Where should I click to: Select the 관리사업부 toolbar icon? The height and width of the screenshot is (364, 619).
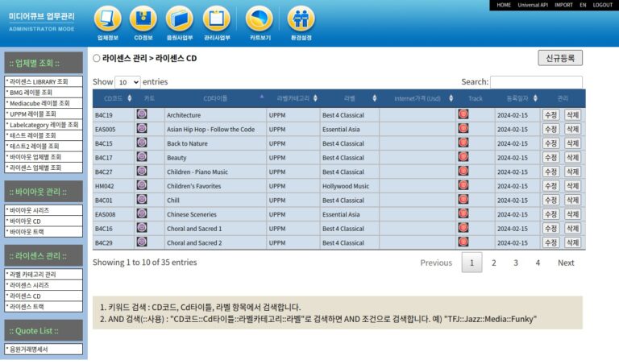pyautogui.click(x=216, y=19)
